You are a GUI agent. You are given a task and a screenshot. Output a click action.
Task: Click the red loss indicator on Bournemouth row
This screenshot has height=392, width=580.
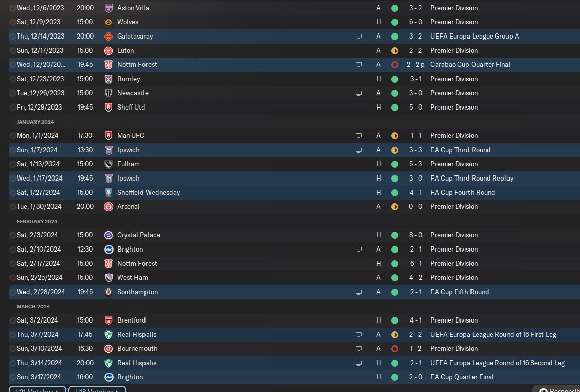(394, 349)
